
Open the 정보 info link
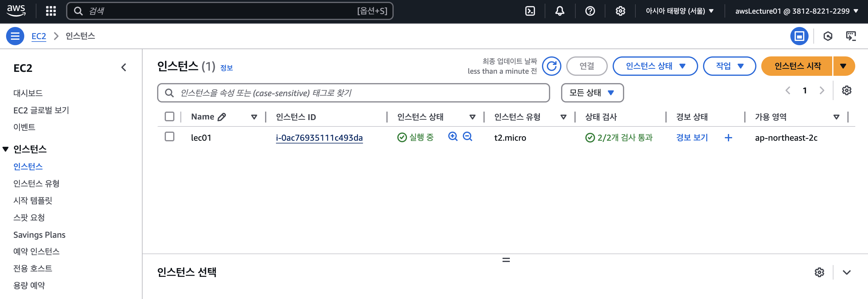click(227, 68)
